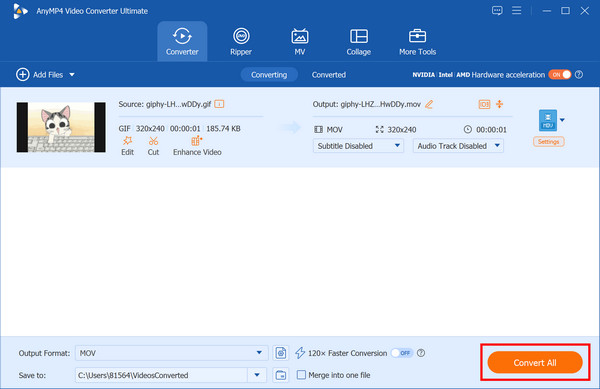Rename output file with pencil icon
This screenshot has height=389, width=600.
pyautogui.click(x=429, y=104)
